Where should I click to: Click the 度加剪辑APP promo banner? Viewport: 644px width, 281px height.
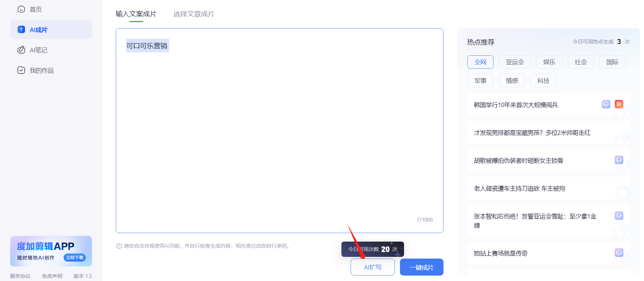coord(51,251)
